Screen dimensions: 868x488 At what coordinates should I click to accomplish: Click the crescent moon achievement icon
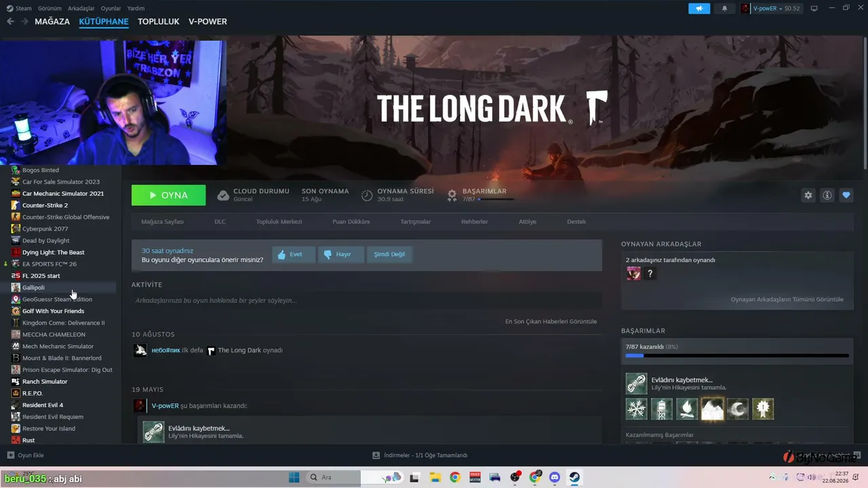[x=738, y=409]
